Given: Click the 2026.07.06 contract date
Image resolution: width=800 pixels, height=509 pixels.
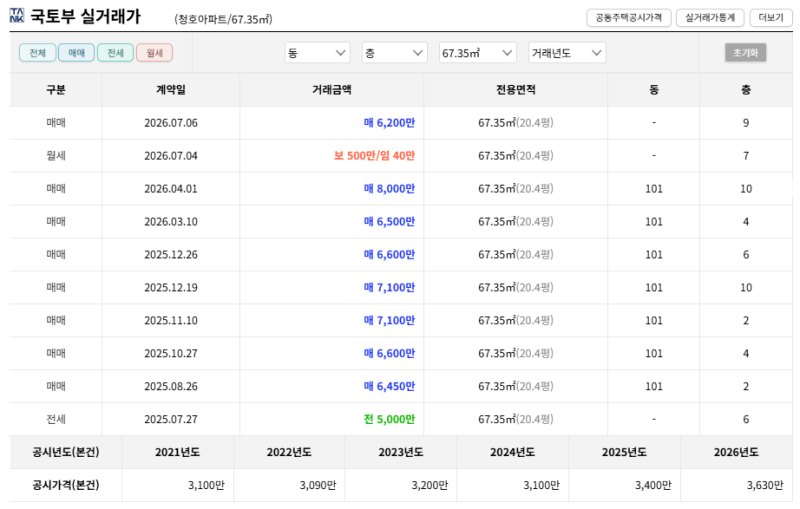Looking at the screenshot, I should point(170,123).
